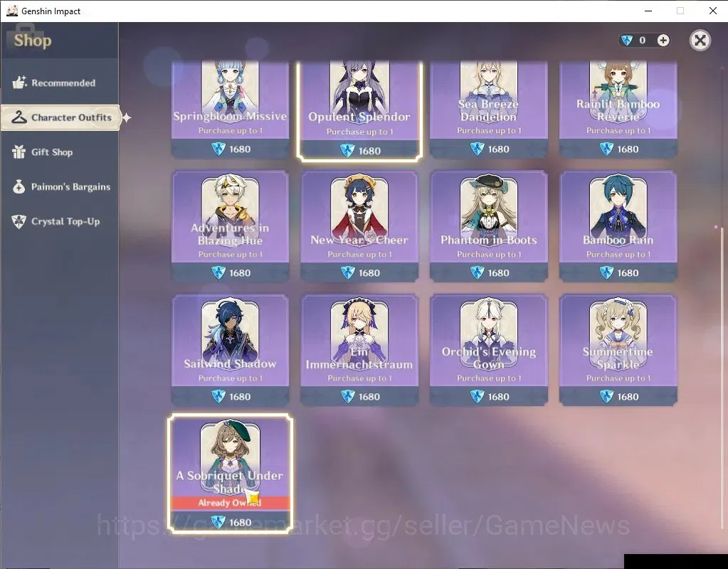The width and height of the screenshot is (728, 569).
Task: Select the Opulent Splendor outfit card
Action: pyautogui.click(x=359, y=110)
